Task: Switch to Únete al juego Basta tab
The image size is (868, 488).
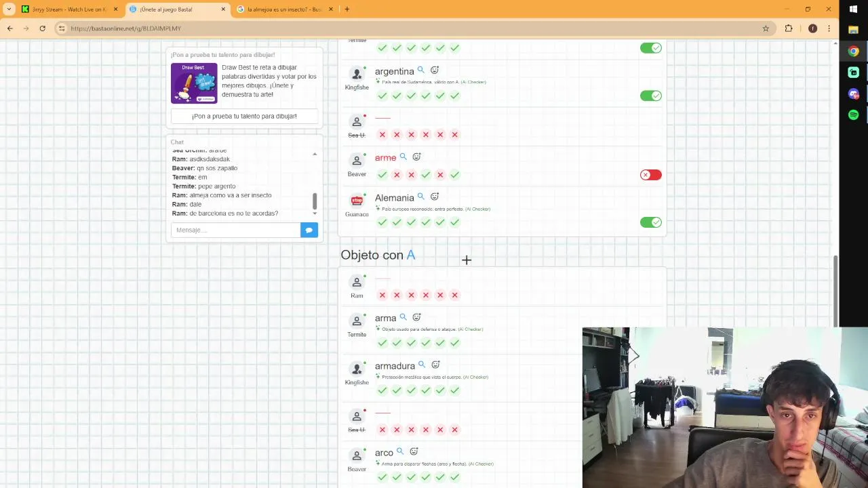Action: pyautogui.click(x=177, y=9)
